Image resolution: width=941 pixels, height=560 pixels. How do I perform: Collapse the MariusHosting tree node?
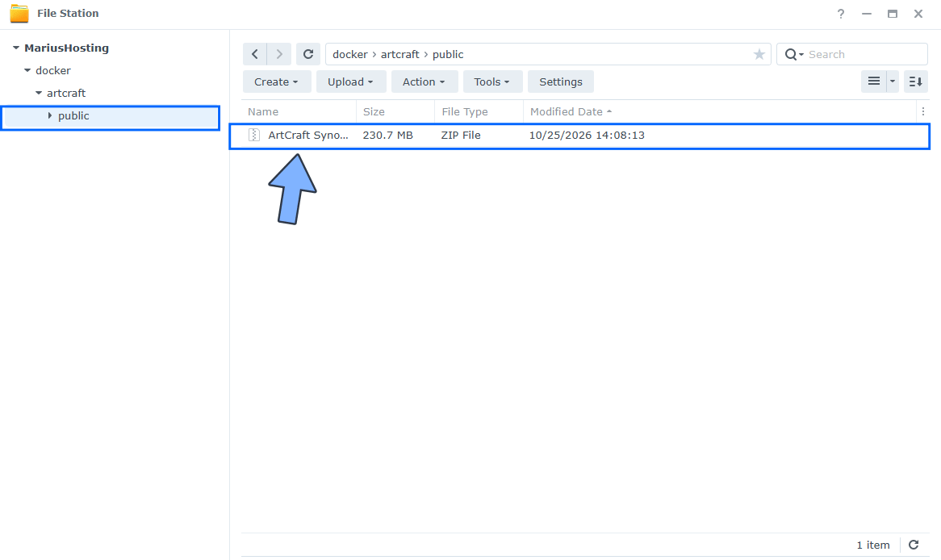coord(16,48)
